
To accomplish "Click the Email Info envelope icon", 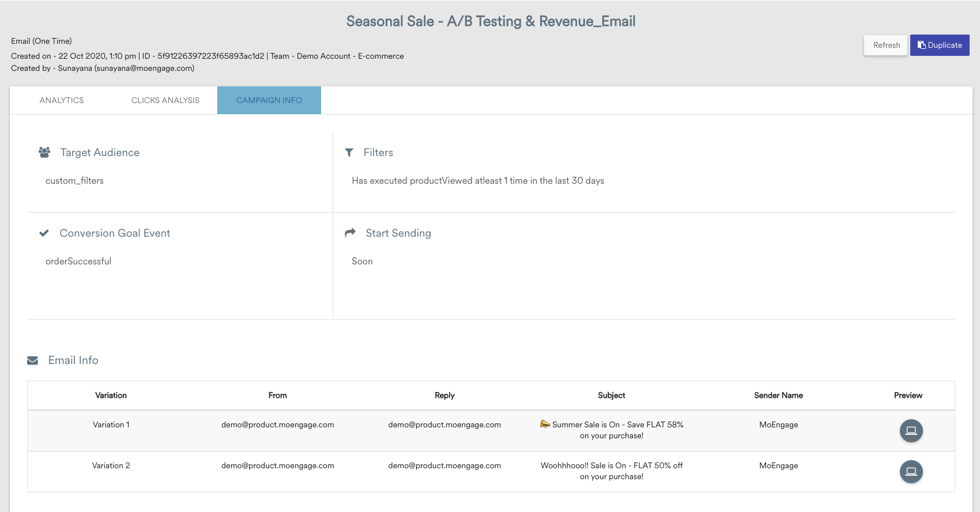I will tap(33, 361).
